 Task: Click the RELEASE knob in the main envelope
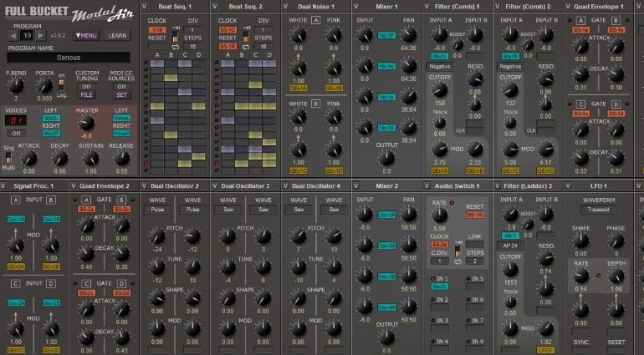click(x=121, y=159)
